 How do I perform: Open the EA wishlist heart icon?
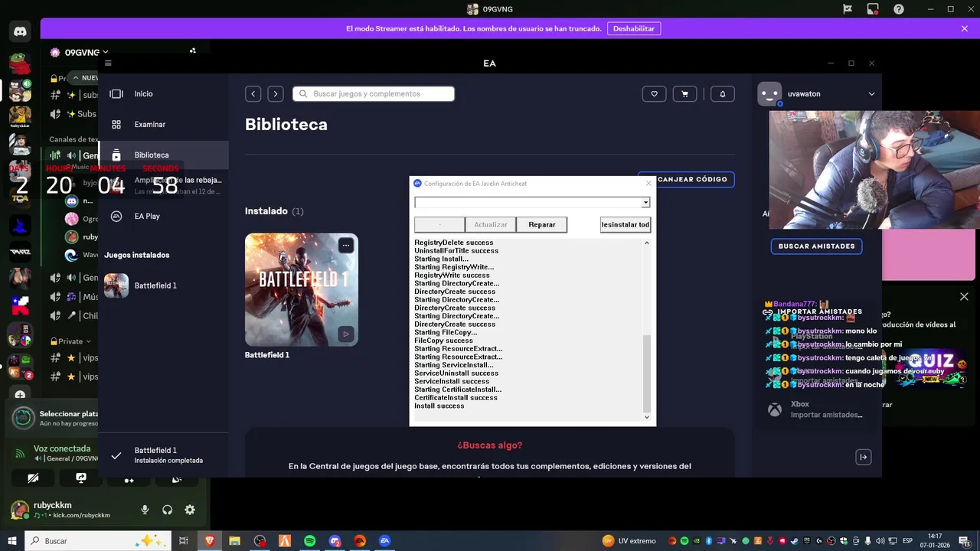(x=654, y=93)
